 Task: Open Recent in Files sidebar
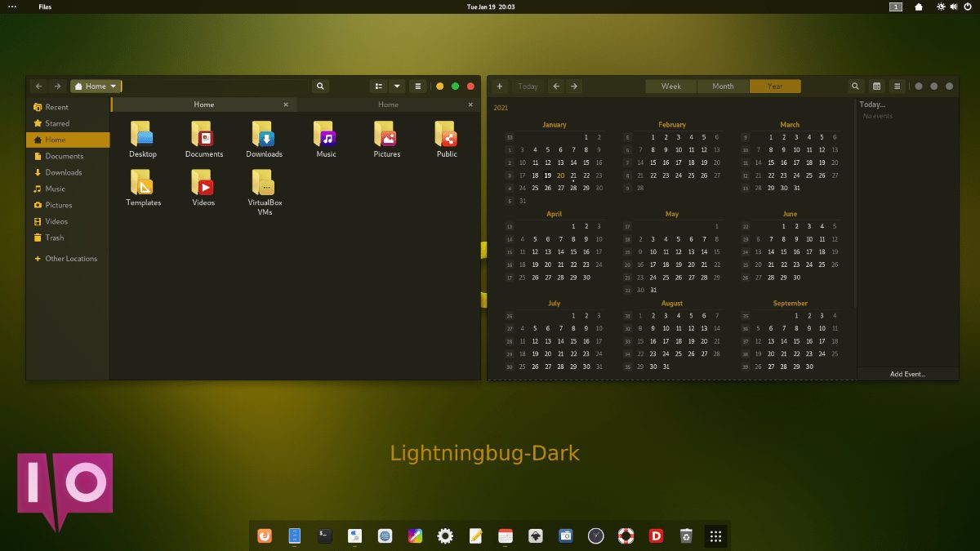(x=68, y=107)
